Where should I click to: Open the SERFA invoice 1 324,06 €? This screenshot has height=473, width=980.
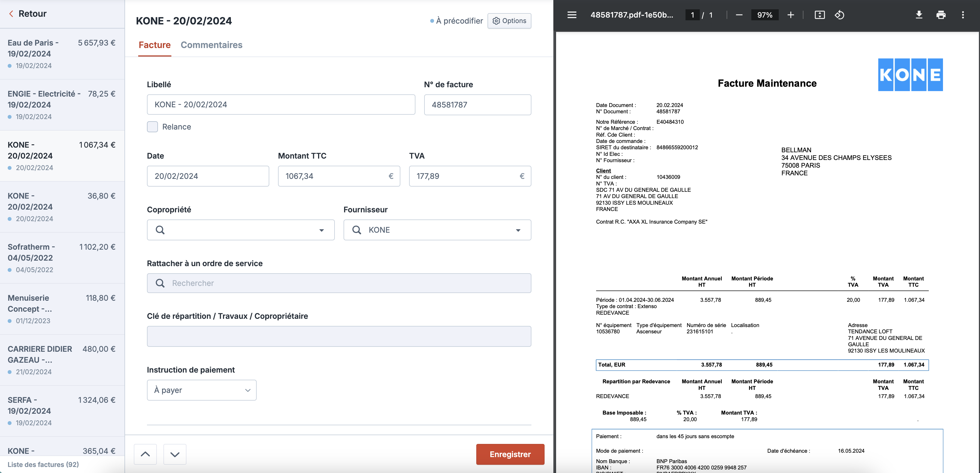click(x=62, y=411)
